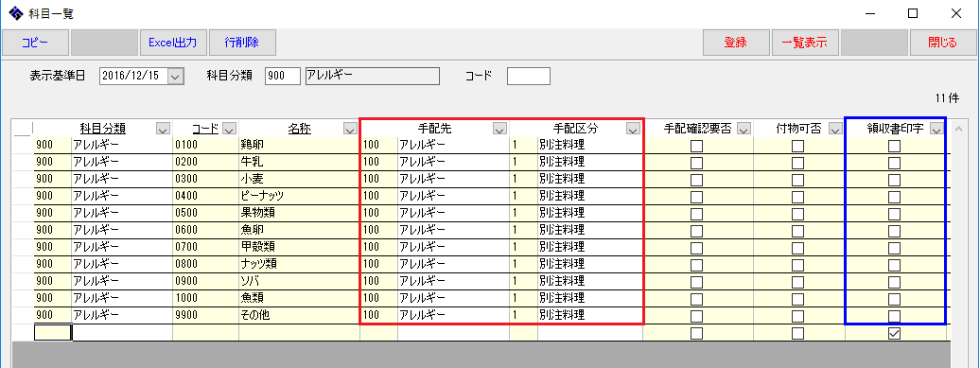
Task: Click code cell 9900
Action: coord(205,315)
